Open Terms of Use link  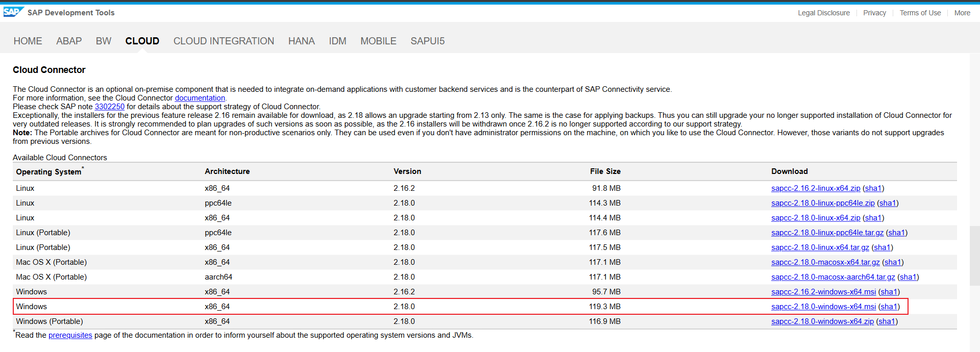(x=920, y=13)
